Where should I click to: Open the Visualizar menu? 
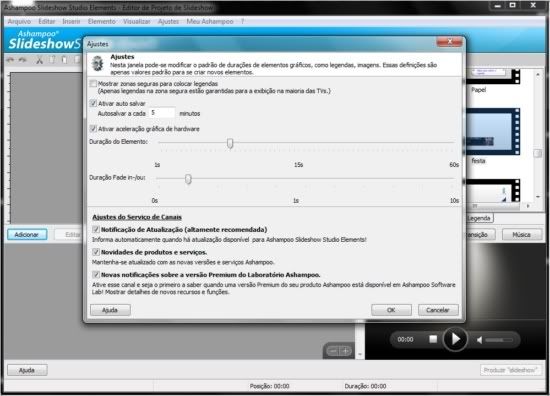click(136, 21)
